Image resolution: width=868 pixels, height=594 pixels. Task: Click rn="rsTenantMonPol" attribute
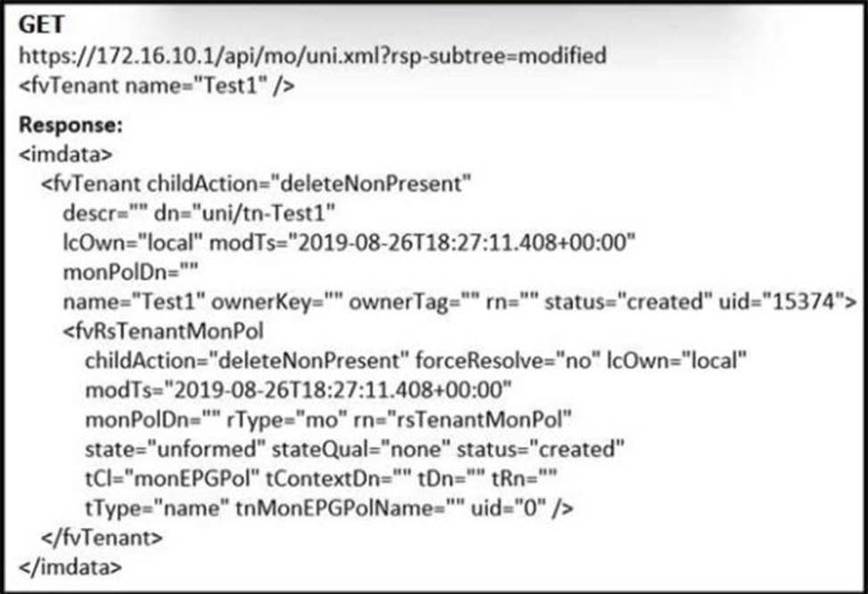click(462, 419)
